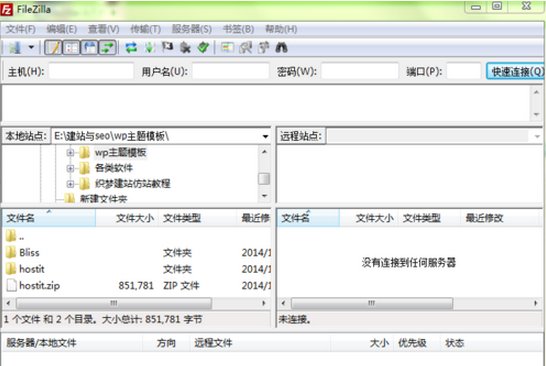This screenshot has height=366, width=546.
Task: Click the 主机(H) host input field
Action: coord(91,71)
